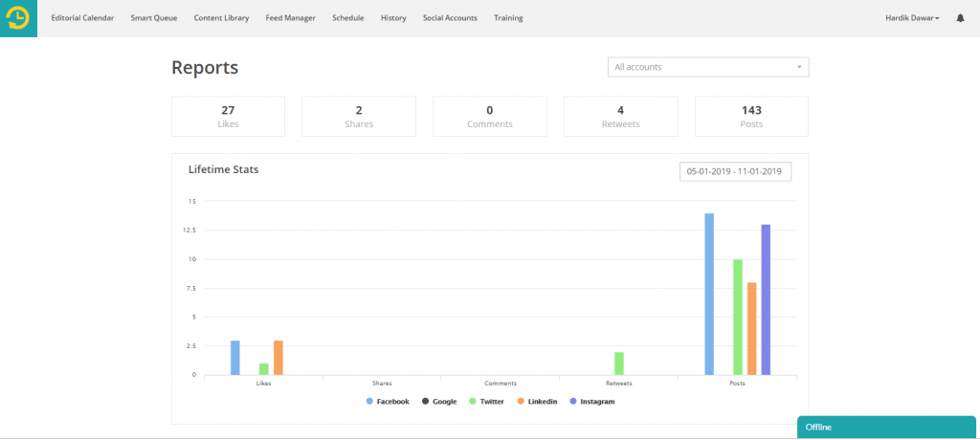Viewport: 980px width, 440px height.
Task: Click the green Twitter Posts bar
Action: coord(738,318)
